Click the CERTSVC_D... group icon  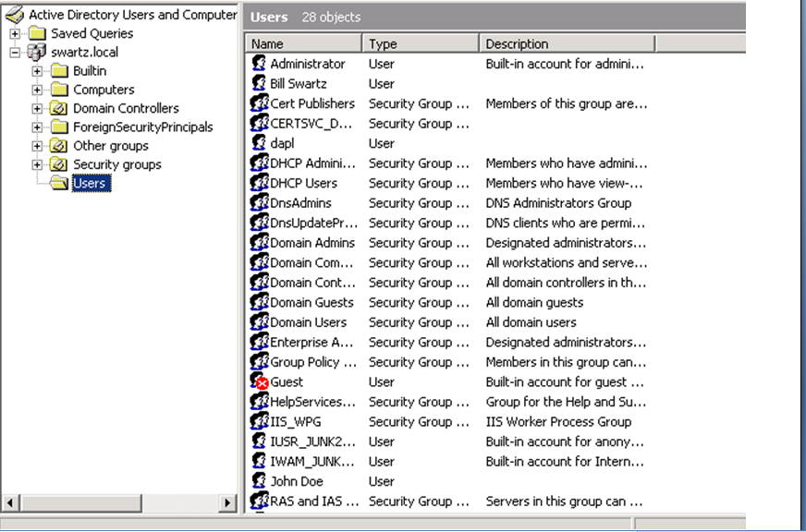[259, 123]
